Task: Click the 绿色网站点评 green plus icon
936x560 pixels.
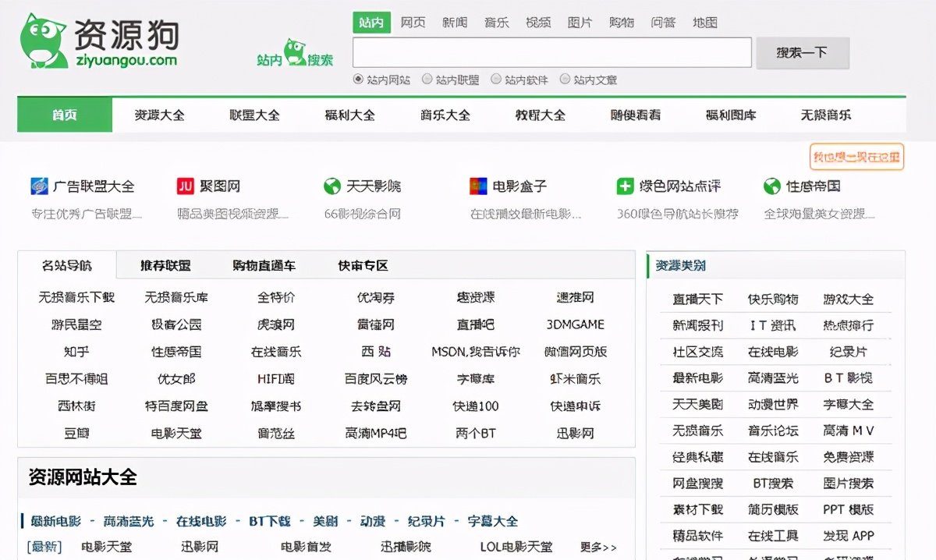Action: tap(625, 186)
